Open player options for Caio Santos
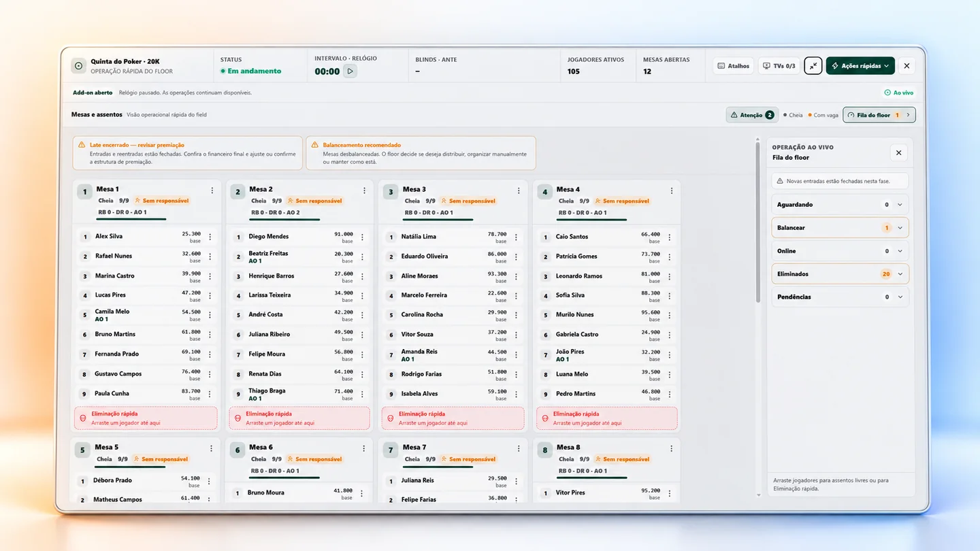Screen dimensions: 980x551 tap(670, 237)
